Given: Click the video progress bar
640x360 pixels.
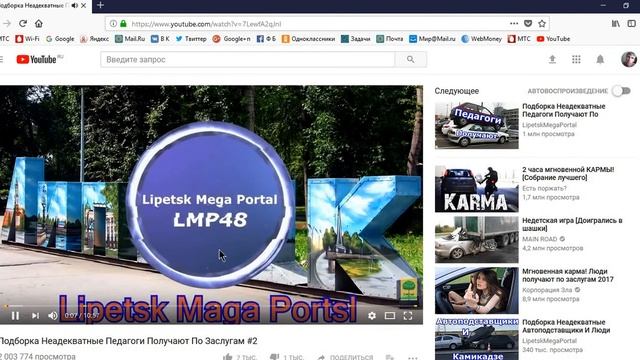Looking at the screenshot, I should 211,306.
